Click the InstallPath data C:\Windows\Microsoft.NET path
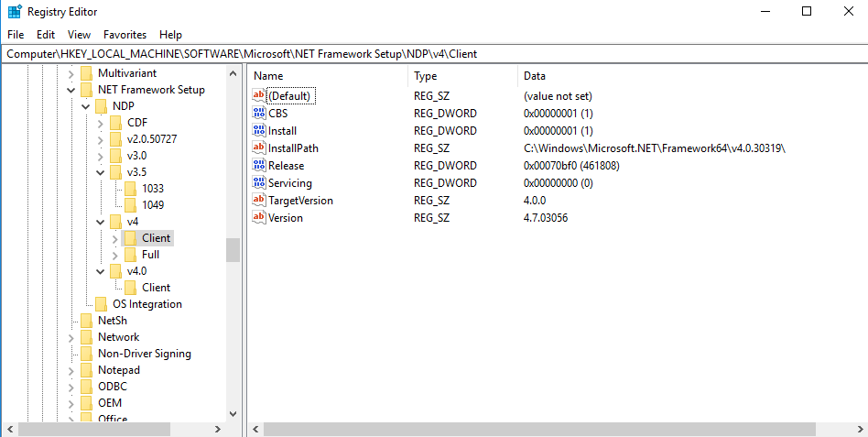Image resolution: width=868 pixels, height=437 pixels. 655,147
